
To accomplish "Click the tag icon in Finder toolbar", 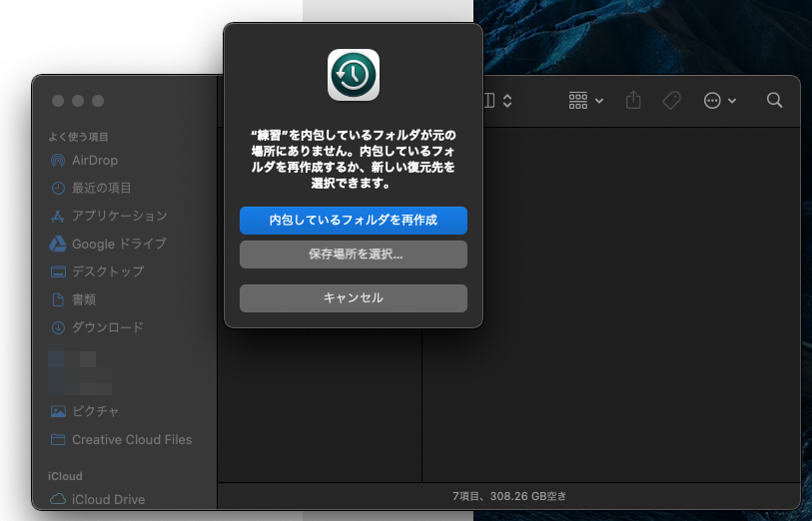I will tap(671, 101).
